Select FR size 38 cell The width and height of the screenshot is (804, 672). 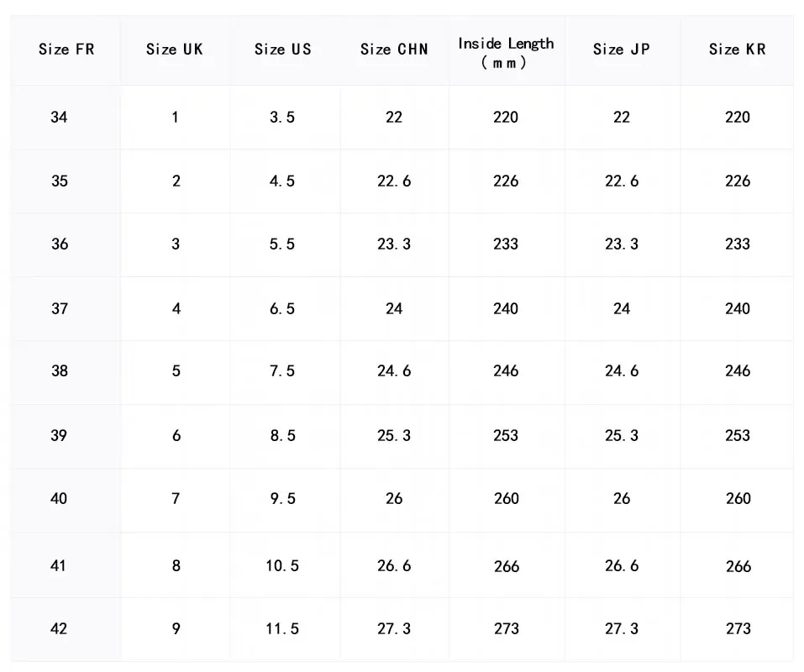click(60, 371)
